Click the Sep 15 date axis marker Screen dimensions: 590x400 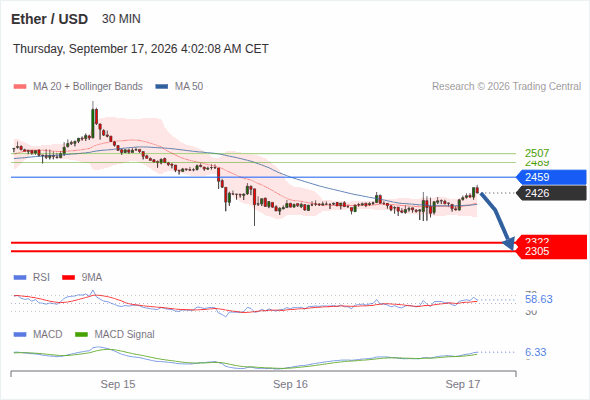[x=118, y=384]
